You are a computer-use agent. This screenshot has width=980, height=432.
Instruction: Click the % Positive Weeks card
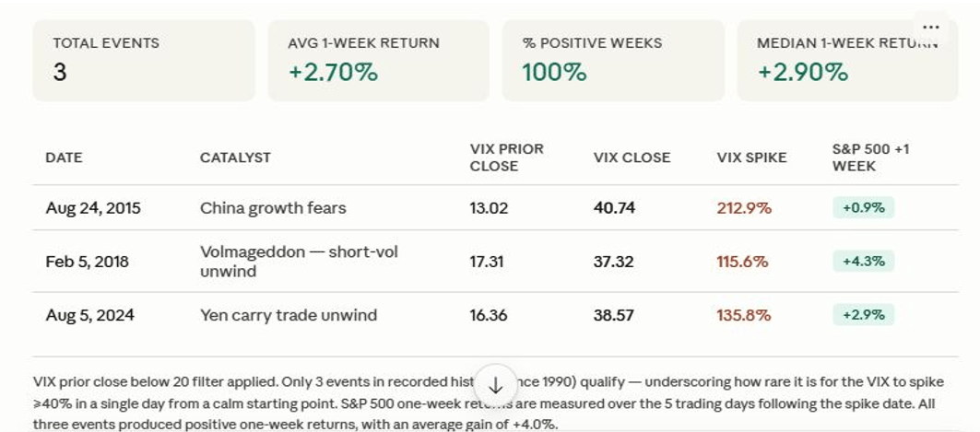point(613,61)
